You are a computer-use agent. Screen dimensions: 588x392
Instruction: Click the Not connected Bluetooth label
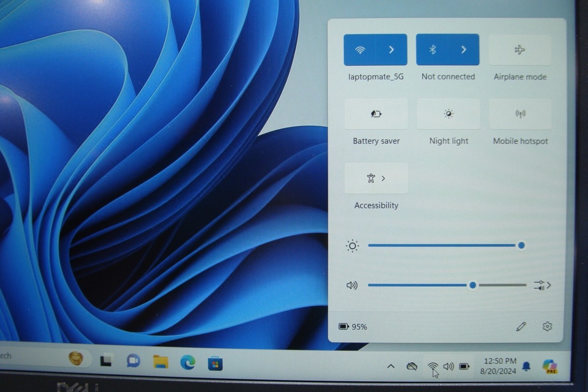point(448,76)
